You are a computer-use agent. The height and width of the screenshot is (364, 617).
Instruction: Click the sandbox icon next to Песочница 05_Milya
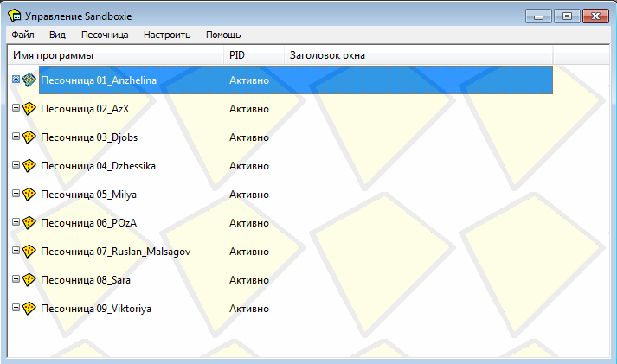tap(29, 195)
